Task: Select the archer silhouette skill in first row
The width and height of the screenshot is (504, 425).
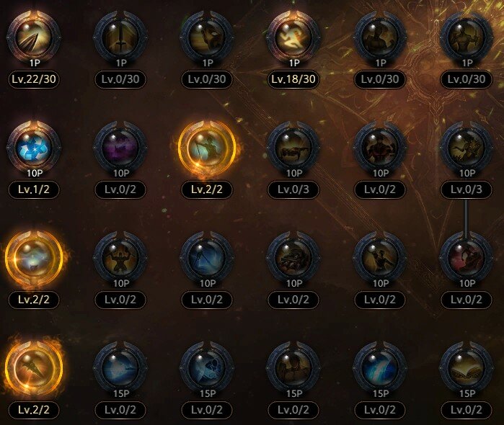Action: tap(467, 37)
